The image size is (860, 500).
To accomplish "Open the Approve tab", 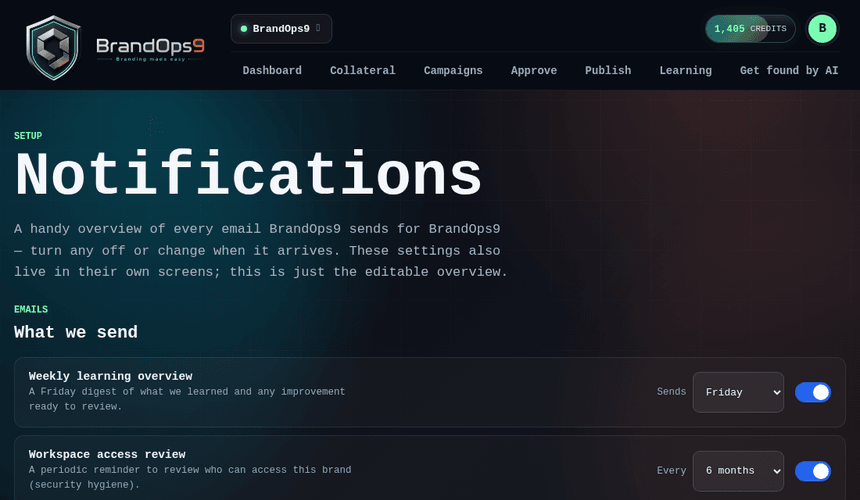I will point(534,70).
